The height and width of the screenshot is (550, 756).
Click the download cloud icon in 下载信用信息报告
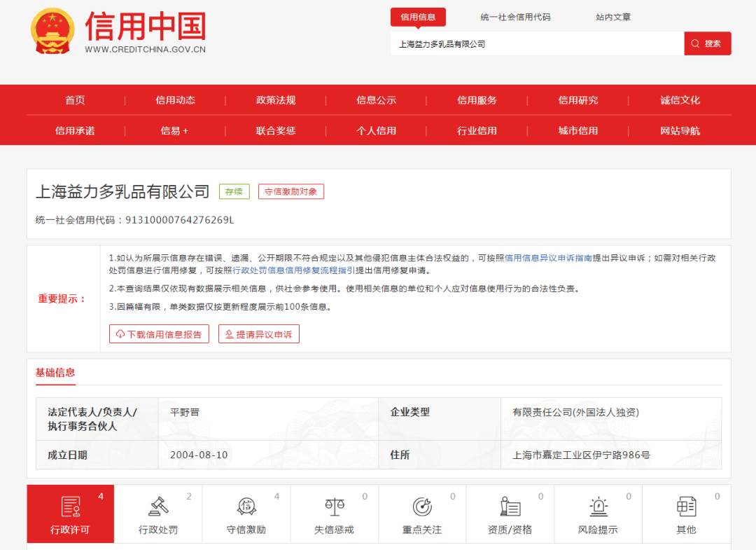pyautogui.click(x=120, y=334)
